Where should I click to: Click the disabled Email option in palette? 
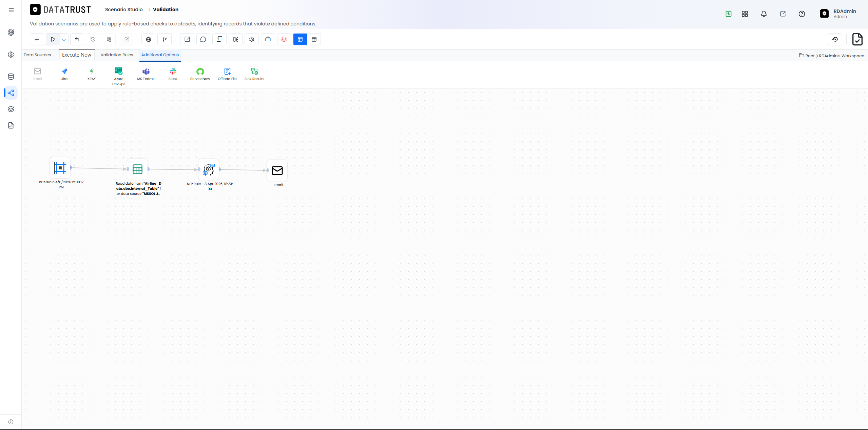pos(37,74)
